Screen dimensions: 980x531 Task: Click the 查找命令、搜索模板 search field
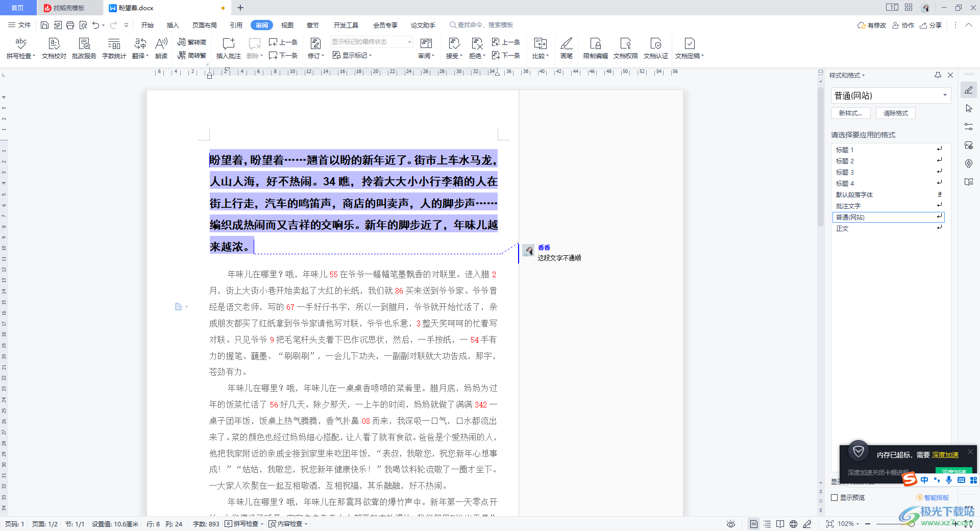point(481,25)
